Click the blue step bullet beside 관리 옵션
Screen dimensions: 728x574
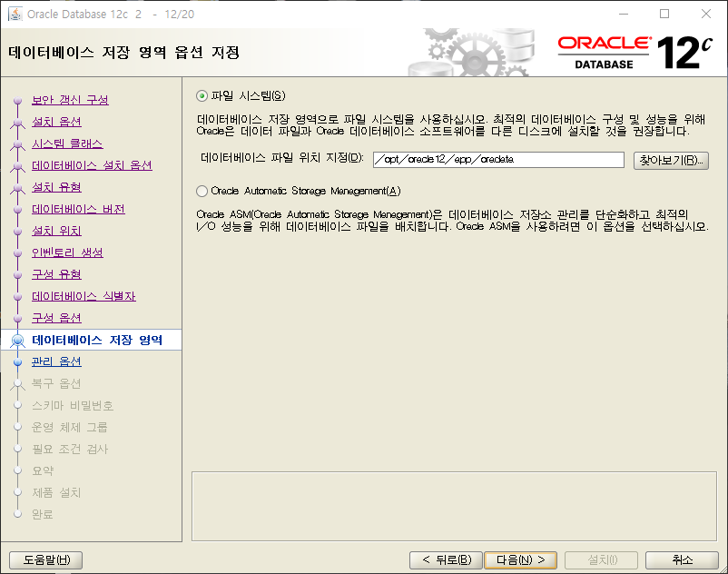click(x=17, y=361)
